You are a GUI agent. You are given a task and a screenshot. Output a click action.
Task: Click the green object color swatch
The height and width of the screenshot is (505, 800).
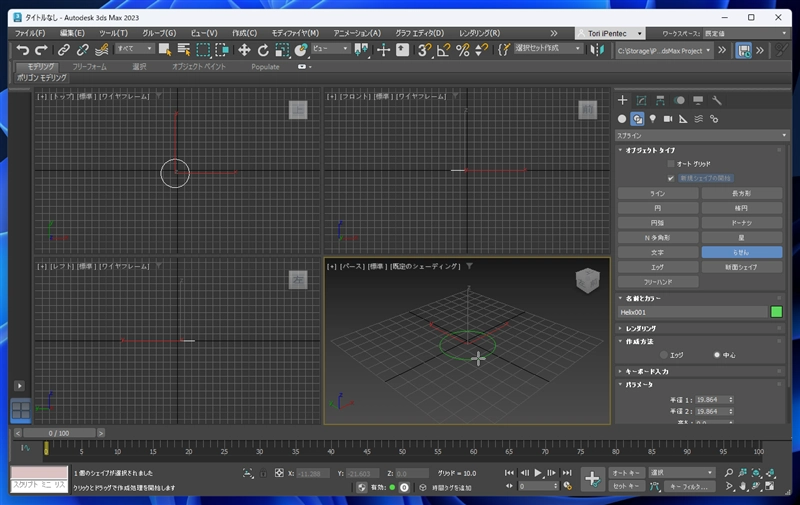(776, 312)
